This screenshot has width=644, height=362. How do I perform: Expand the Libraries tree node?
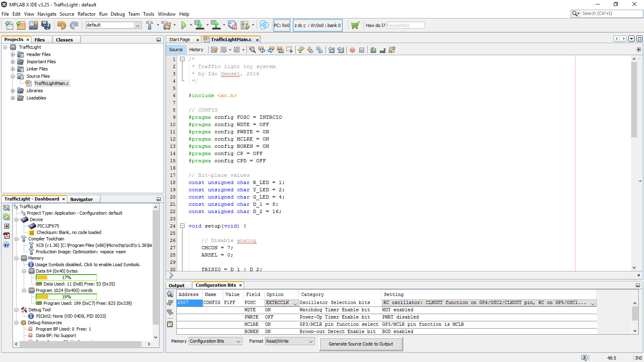12,91
